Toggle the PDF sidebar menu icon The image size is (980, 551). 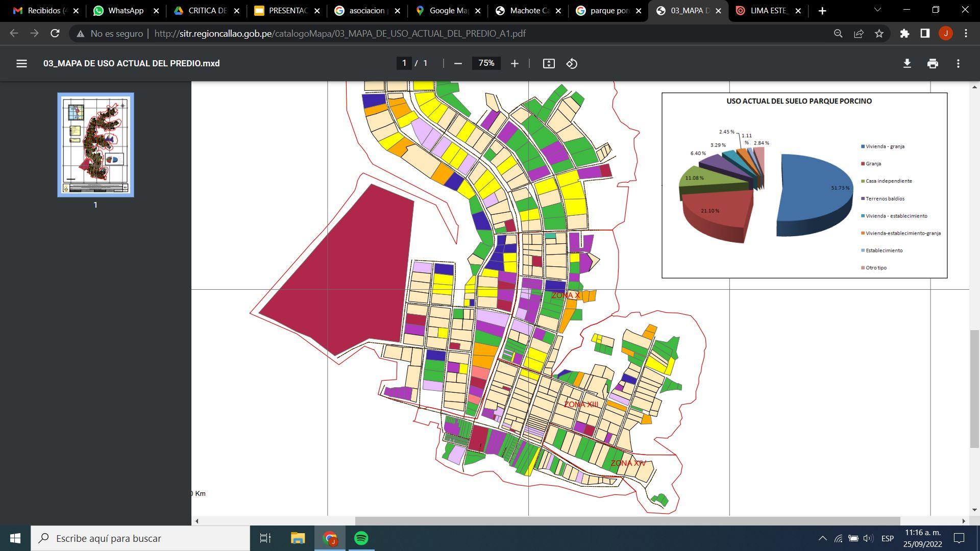coord(21,63)
